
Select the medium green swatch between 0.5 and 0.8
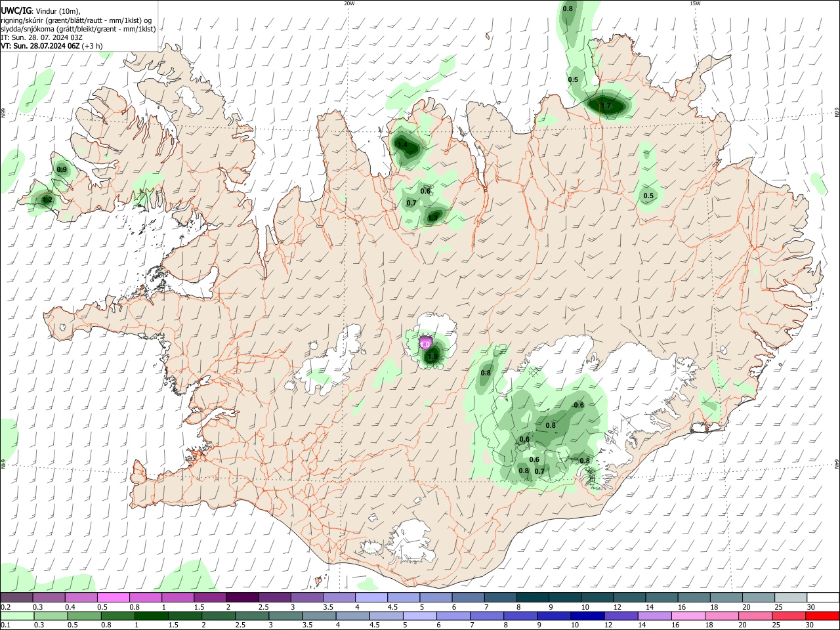[84, 616]
